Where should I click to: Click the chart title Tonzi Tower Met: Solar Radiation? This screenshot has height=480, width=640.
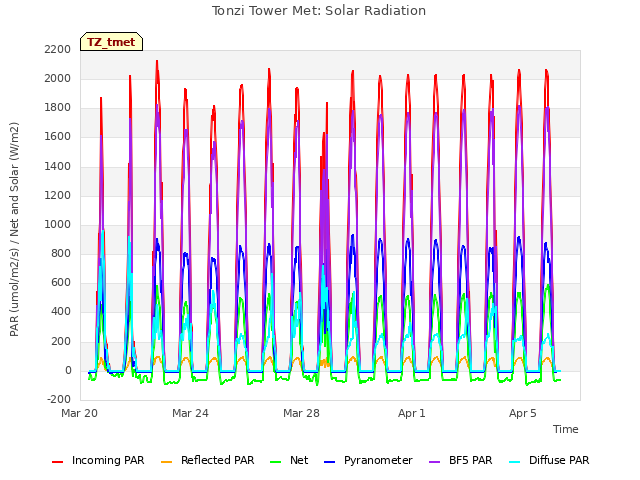319,11
